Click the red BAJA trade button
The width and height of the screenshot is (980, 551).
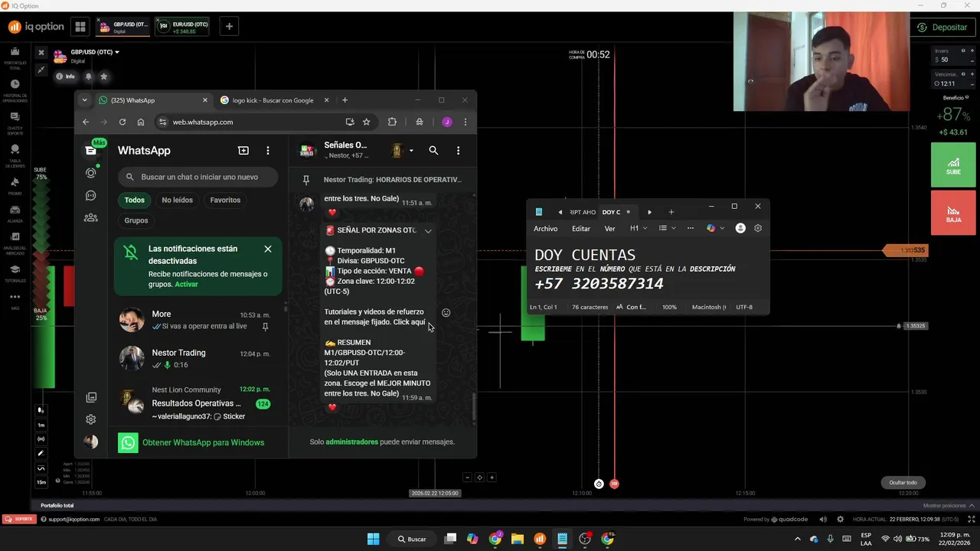click(953, 213)
